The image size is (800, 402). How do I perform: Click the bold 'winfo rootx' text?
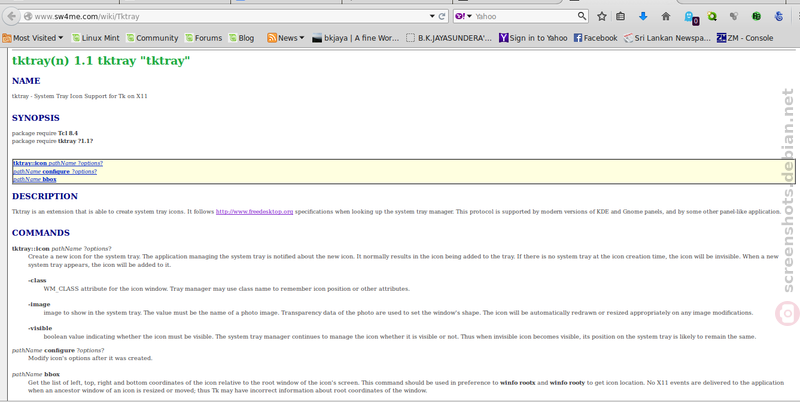coord(517,382)
